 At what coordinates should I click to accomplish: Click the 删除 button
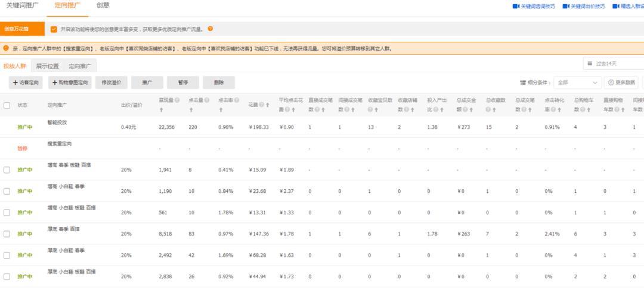[218, 82]
